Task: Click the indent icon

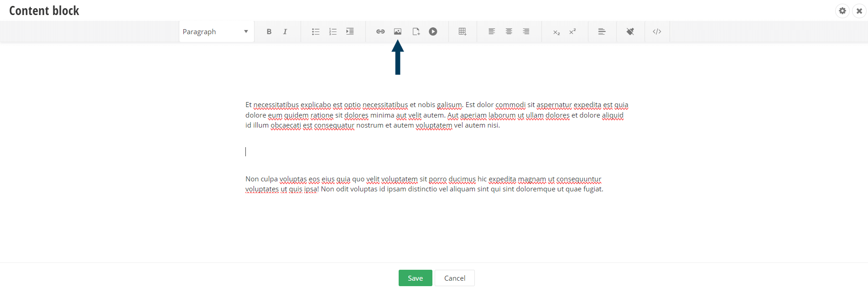Action: [350, 31]
